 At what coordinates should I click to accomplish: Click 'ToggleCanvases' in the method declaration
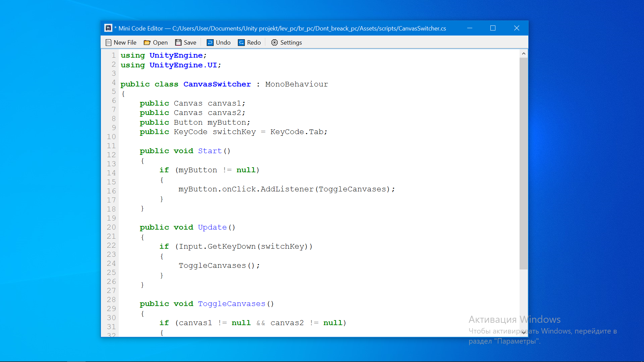(231, 304)
